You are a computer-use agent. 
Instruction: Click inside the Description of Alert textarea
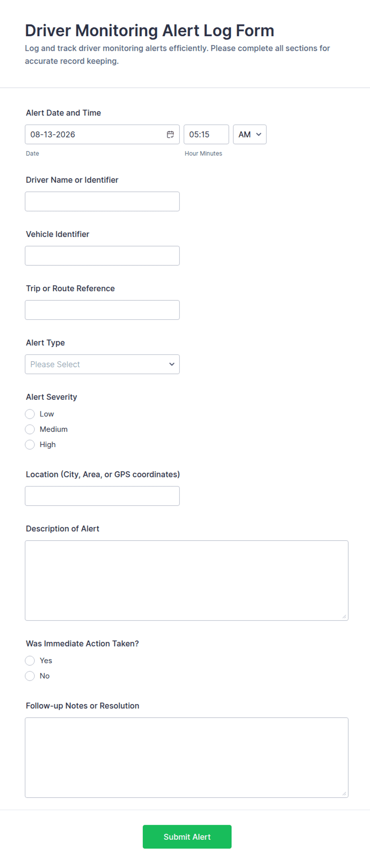tap(187, 580)
